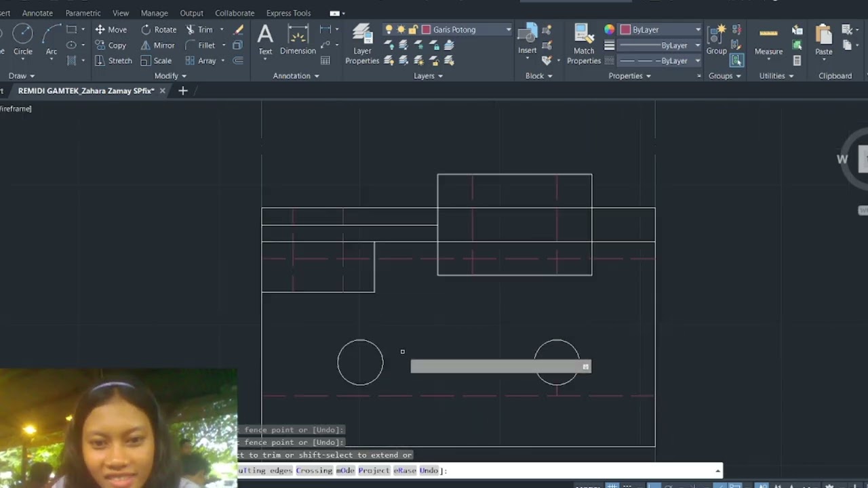868x488 pixels.
Task: Activate the Scale command
Action: (156, 61)
